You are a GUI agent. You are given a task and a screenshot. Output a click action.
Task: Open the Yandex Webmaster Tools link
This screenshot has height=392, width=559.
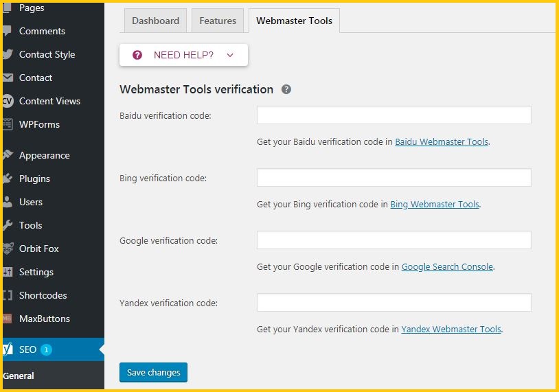tap(451, 329)
